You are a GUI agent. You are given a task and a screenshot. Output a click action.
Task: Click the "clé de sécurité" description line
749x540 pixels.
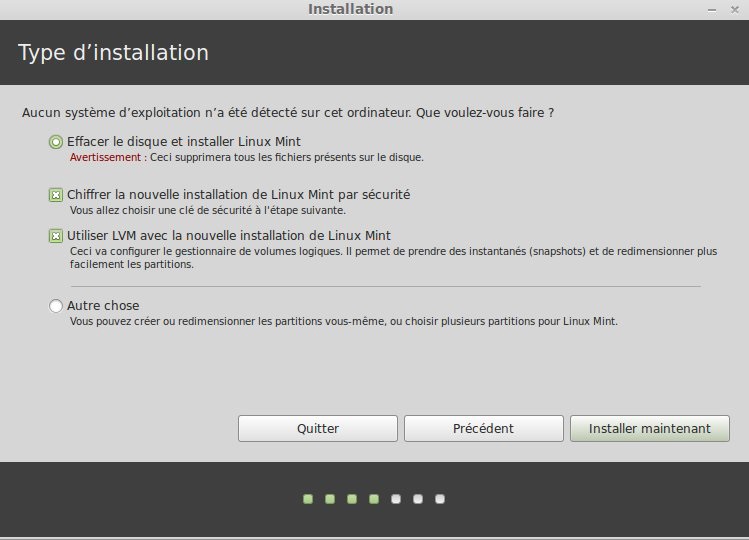[x=207, y=211]
